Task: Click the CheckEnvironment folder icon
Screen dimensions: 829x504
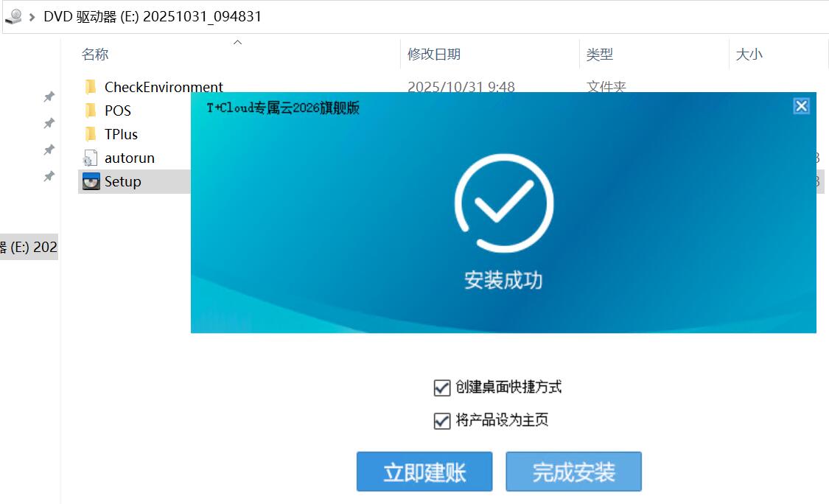Action: [x=91, y=87]
